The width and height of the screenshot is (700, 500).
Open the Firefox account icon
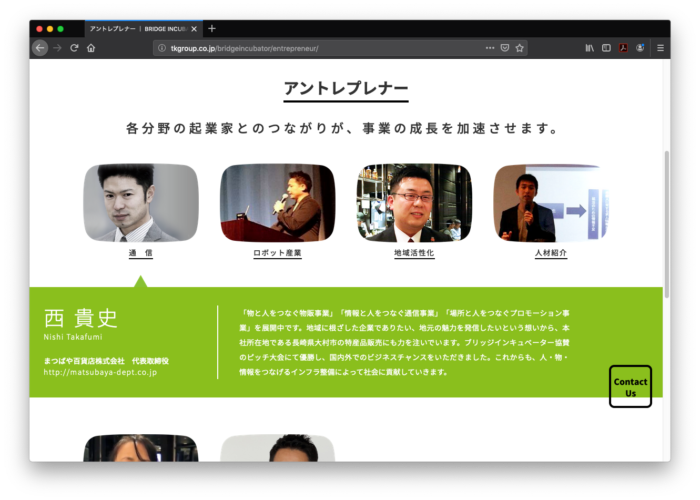640,48
